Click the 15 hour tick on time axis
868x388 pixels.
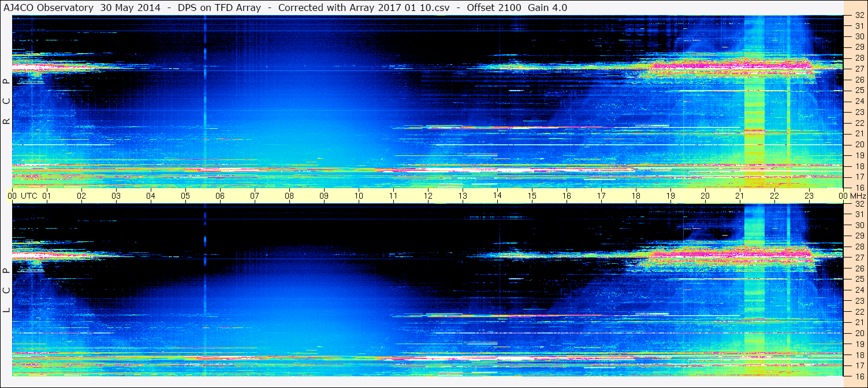531,196
